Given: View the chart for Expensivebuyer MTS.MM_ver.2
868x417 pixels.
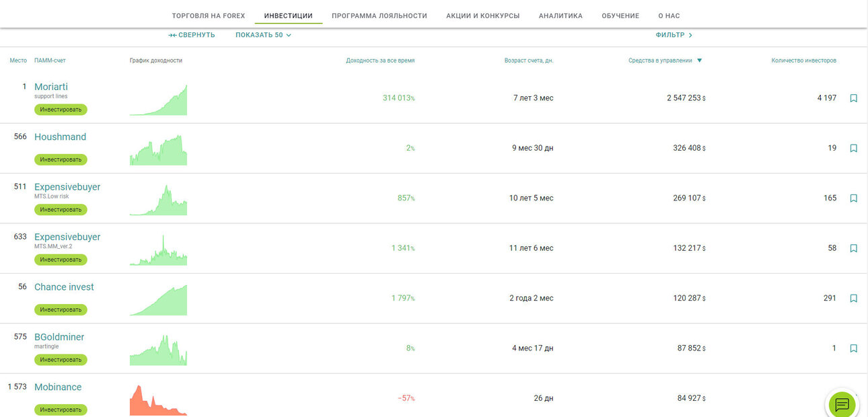Looking at the screenshot, I should coord(158,250).
